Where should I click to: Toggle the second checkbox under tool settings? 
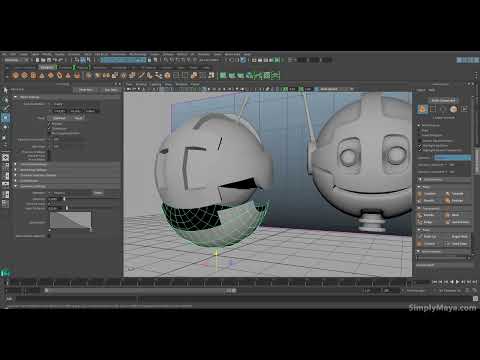tap(50, 128)
